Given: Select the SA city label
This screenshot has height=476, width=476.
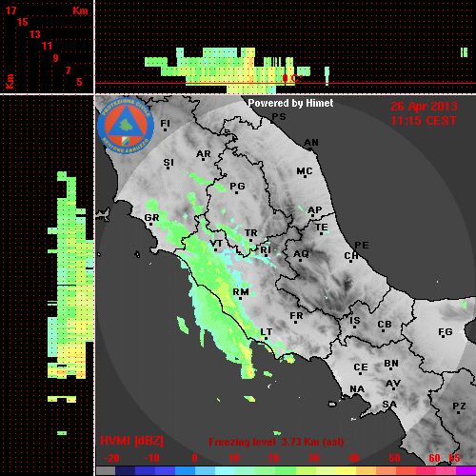Looking at the screenshot, I should (x=389, y=405).
